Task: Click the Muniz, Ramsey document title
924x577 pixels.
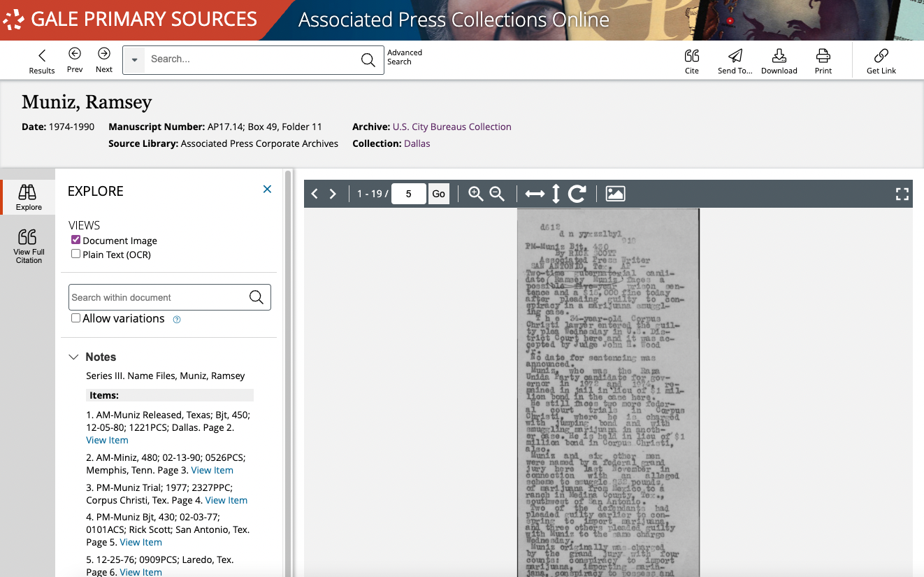Action: click(x=87, y=102)
